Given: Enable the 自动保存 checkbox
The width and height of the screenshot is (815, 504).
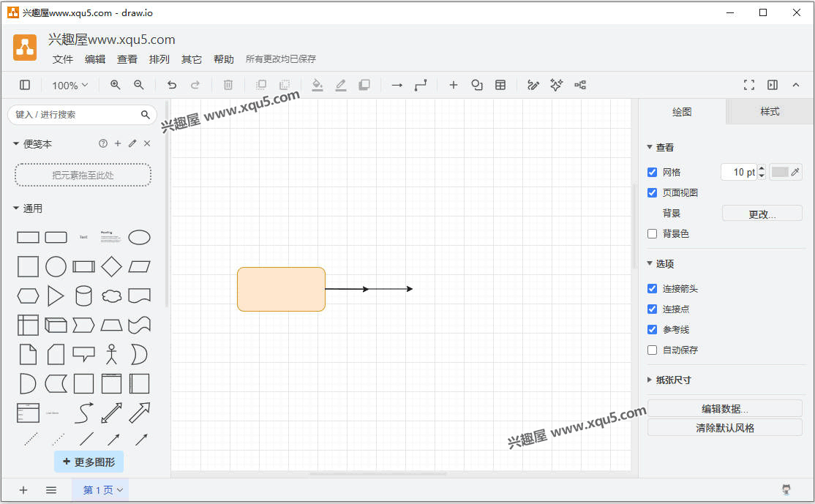Looking at the screenshot, I should tap(653, 350).
